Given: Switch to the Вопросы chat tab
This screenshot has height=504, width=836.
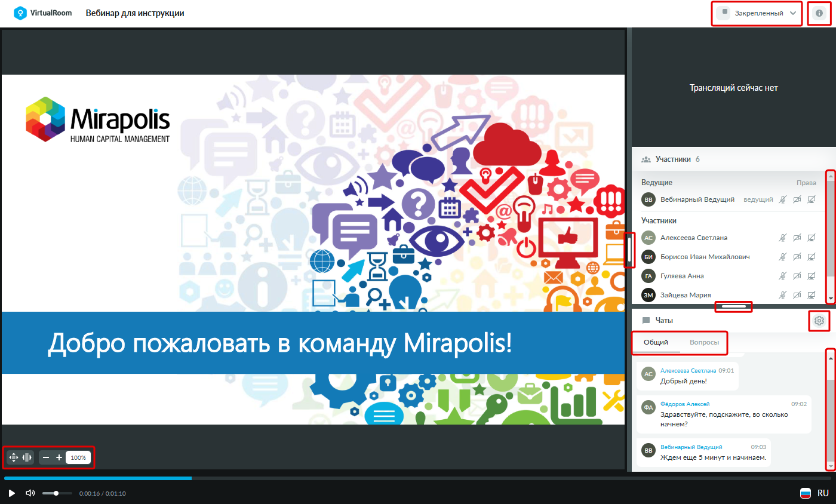Looking at the screenshot, I should pos(704,343).
